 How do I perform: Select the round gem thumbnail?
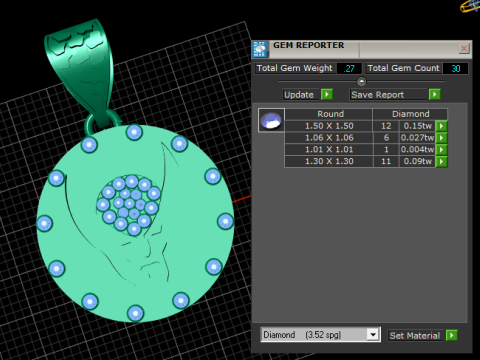click(x=271, y=120)
